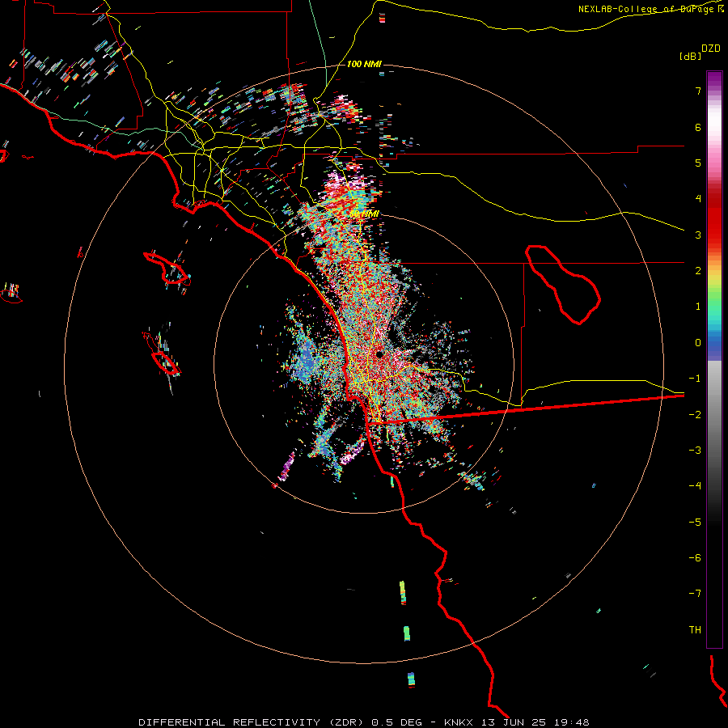Click the magenta echo streak offshore southwest
728x728 pixels.
coord(287,466)
